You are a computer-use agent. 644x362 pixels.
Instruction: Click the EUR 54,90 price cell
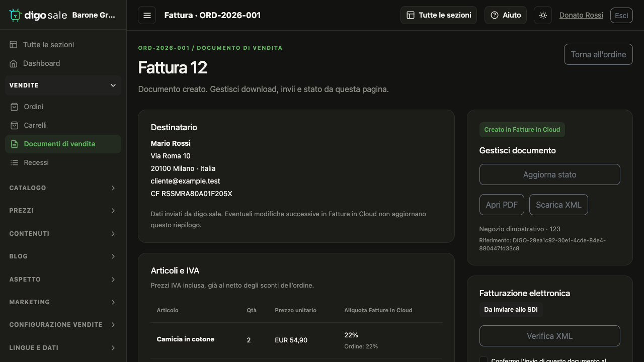(291, 340)
